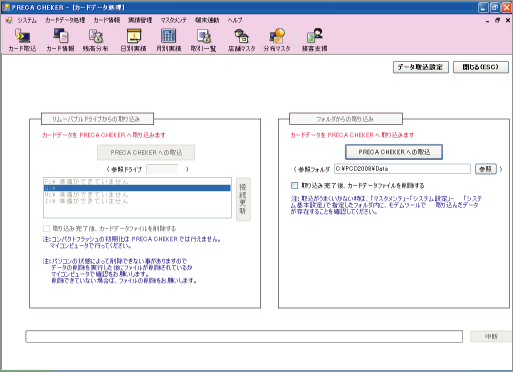Click the application icon in the menu bar
The image size is (513, 372).
click(9, 20)
